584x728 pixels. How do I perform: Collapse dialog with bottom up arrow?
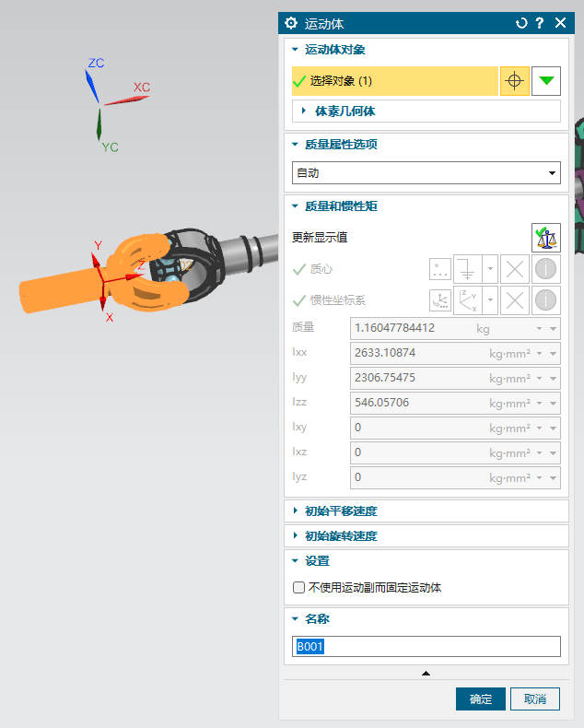coord(426,674)
